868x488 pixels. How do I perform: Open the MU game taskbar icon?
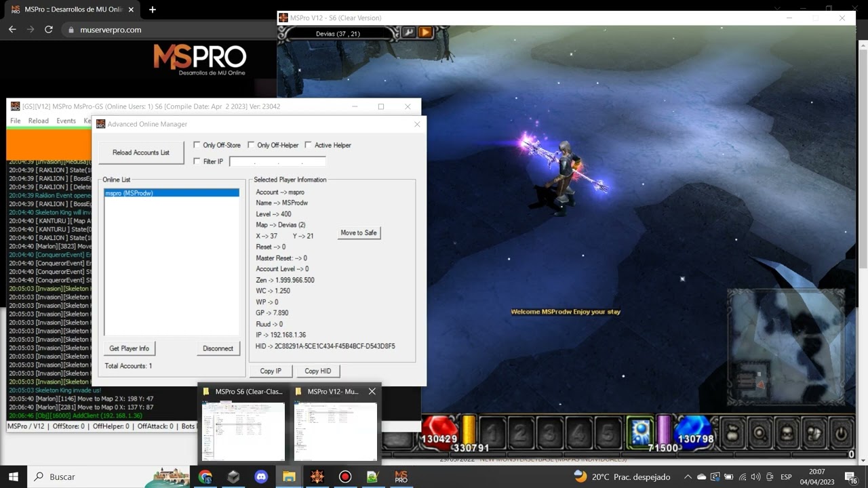317,476
